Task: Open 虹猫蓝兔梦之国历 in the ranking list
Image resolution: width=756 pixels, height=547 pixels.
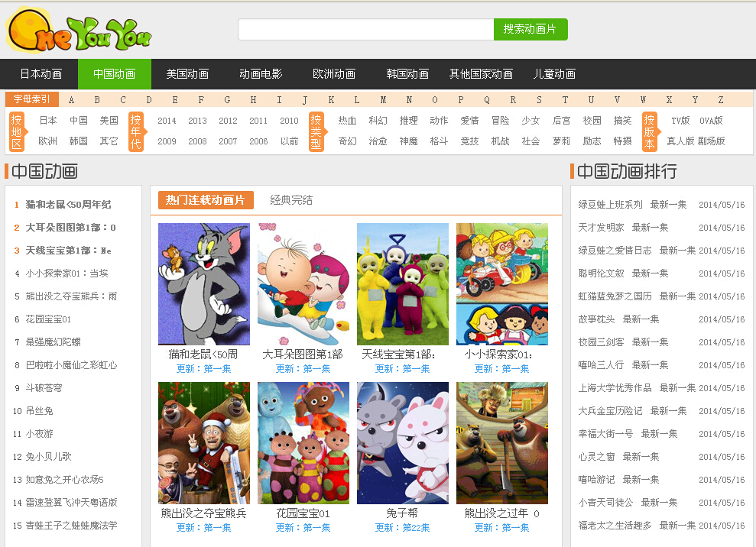Action: click(615, 296)
